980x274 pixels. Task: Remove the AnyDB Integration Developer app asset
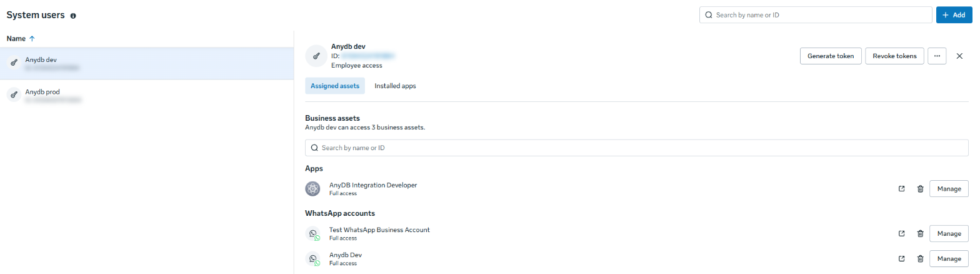point(920,188)
